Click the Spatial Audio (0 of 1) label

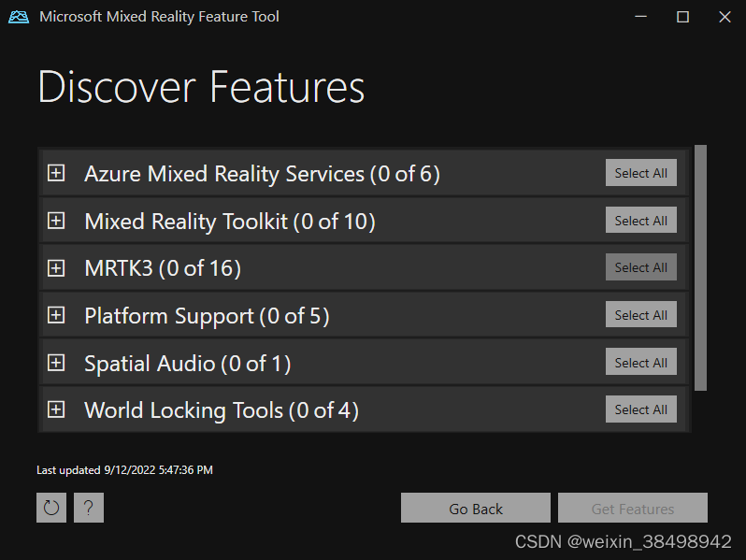[188, 364]
